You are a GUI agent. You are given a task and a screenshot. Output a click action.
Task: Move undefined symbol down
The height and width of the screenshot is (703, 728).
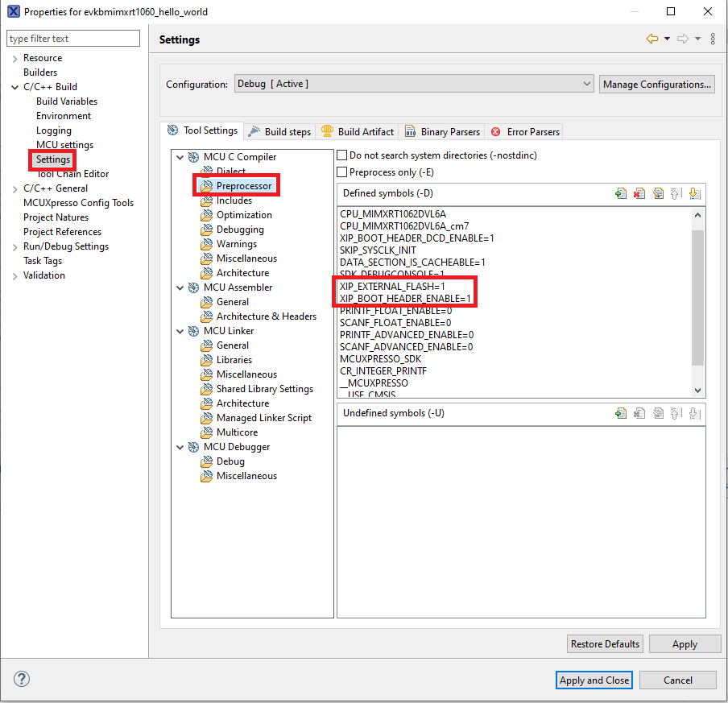694,413
